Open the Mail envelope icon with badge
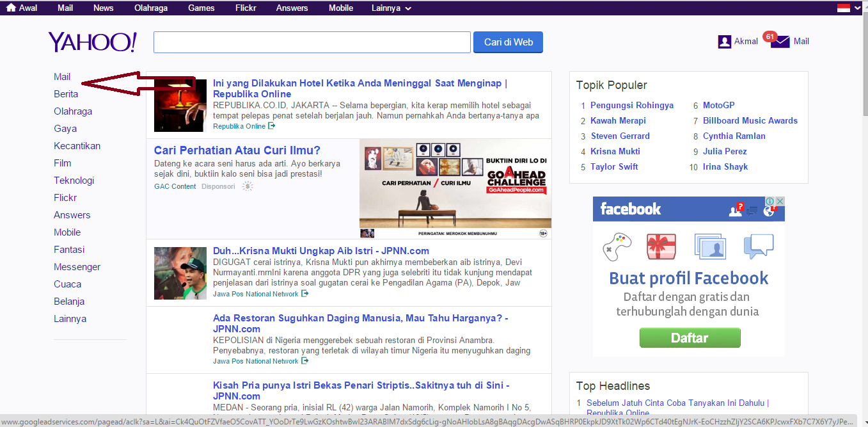The height and width of the screenshot is (427, 868). tap(780, 42)
